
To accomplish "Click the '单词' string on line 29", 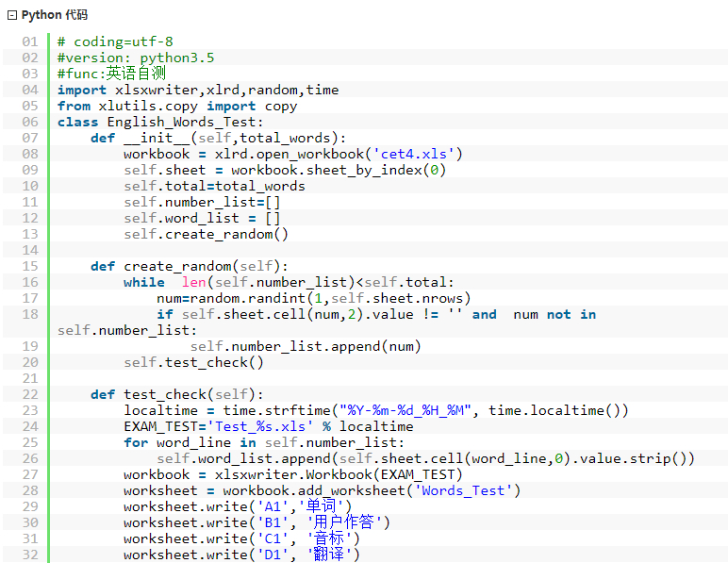I will 321,506.
